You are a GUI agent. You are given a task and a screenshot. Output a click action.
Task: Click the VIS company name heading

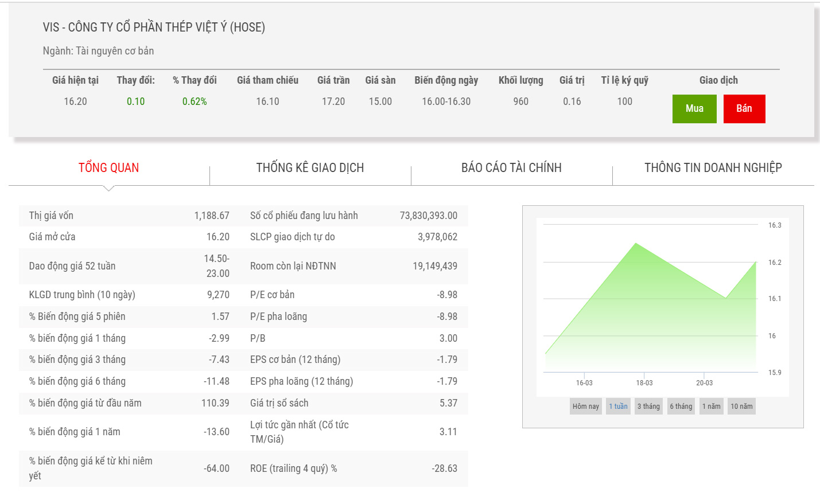[x=154, y=28]
